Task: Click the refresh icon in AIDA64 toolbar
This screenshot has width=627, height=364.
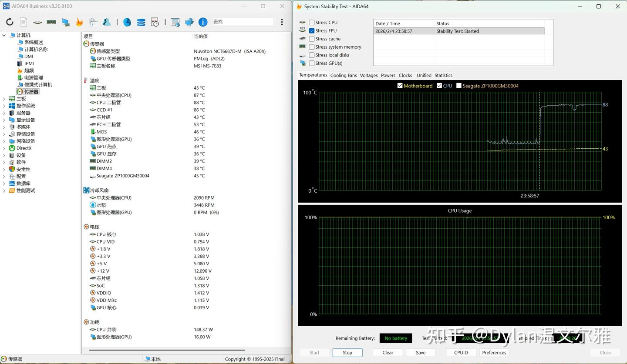Action: [x=10, y=22]
